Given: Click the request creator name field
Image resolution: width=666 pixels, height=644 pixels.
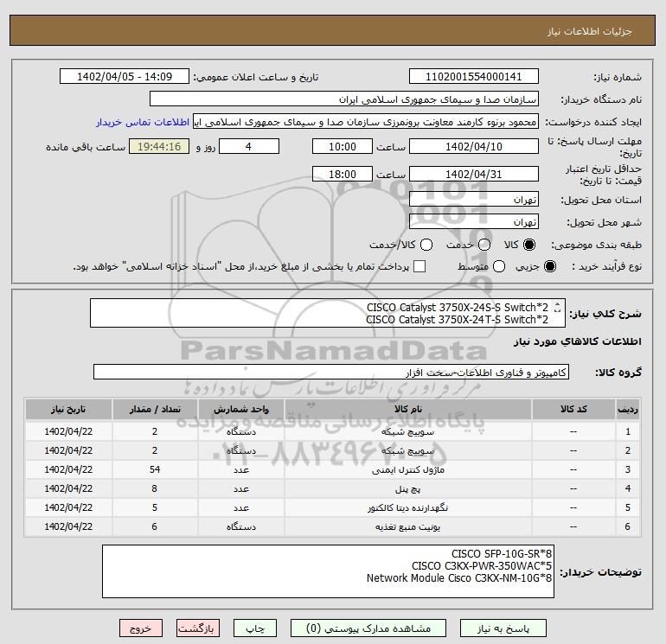Looking at the screenshot, I should click(x=366, y=121).
